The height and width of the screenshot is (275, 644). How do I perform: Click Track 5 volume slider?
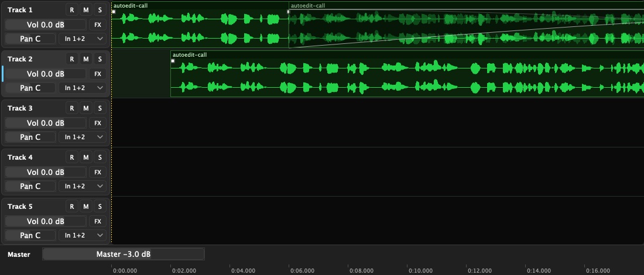[46, 222]
